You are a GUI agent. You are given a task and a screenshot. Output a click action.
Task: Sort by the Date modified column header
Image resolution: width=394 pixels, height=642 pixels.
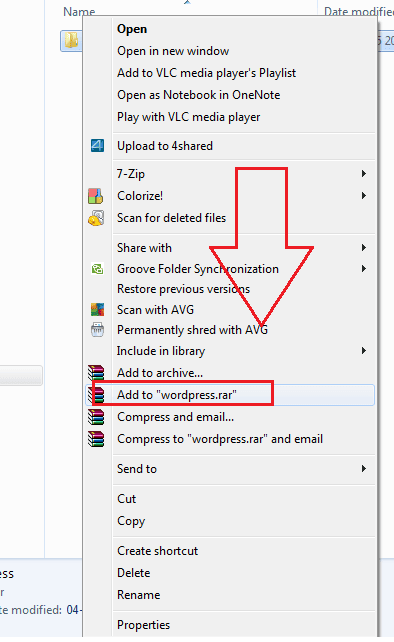pyautogui.click(x=358, y=12)
